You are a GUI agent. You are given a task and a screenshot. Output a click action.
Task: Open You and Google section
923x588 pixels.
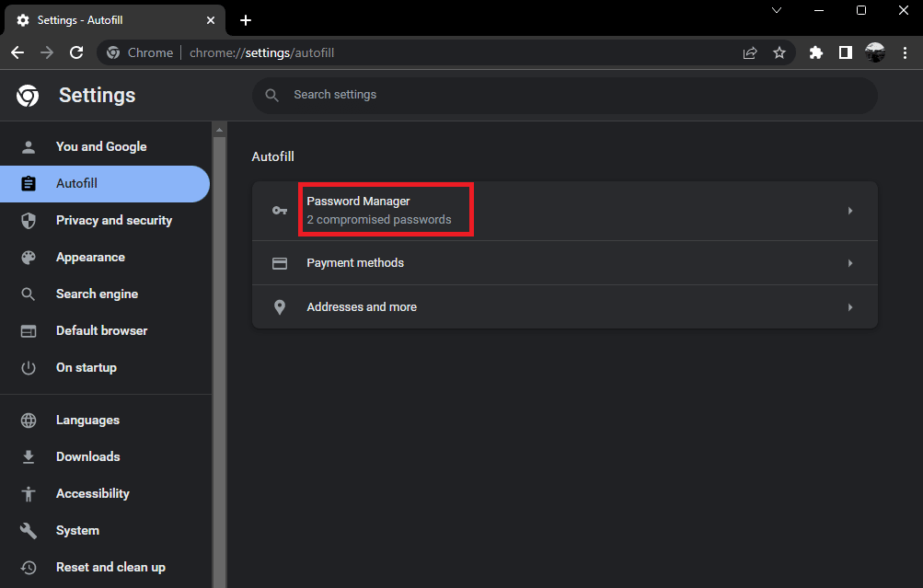pos(105,147)
